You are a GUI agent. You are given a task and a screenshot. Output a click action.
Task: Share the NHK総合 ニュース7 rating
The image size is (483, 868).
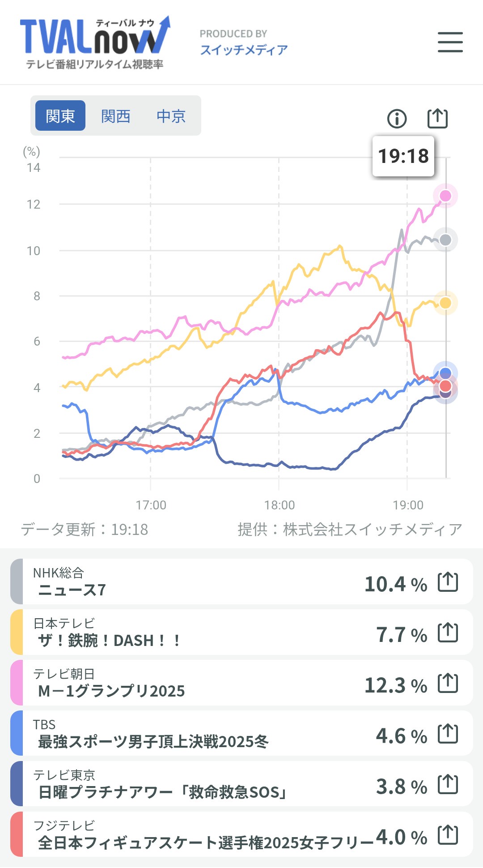pos(448,582)
